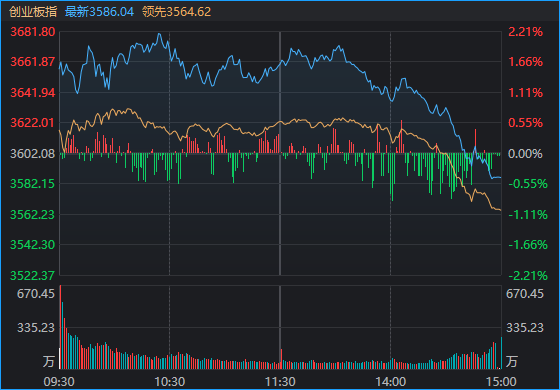Click the green -0.55% percentage label
Image resolution: width=560 pixels, height=390 pixels.
pyautogui.click(x=528, y=184)
